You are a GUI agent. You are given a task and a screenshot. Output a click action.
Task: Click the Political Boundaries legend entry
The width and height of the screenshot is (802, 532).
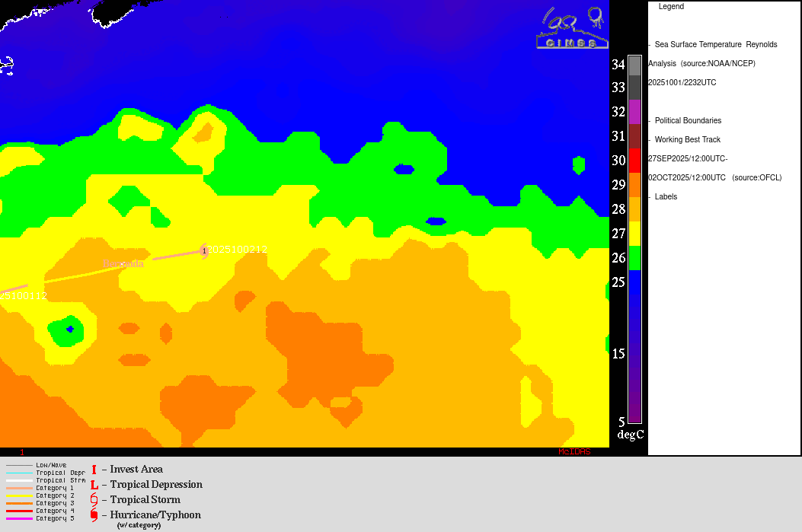coord(688,121)
